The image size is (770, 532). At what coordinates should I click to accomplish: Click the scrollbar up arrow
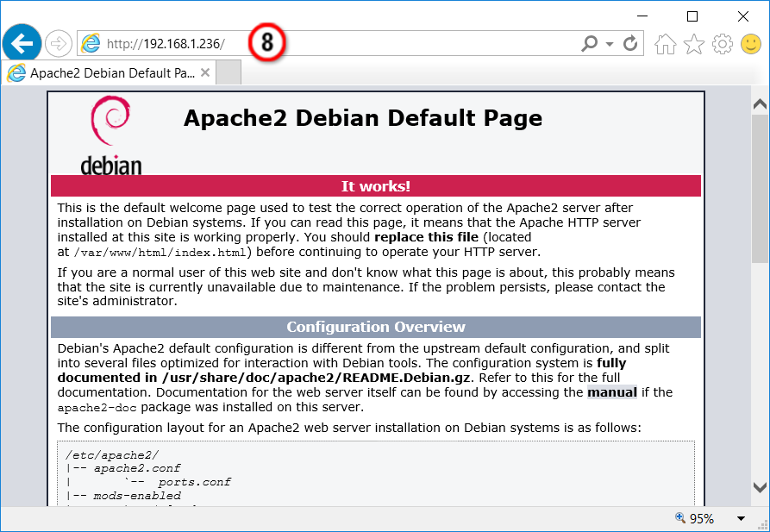(760, 103)
